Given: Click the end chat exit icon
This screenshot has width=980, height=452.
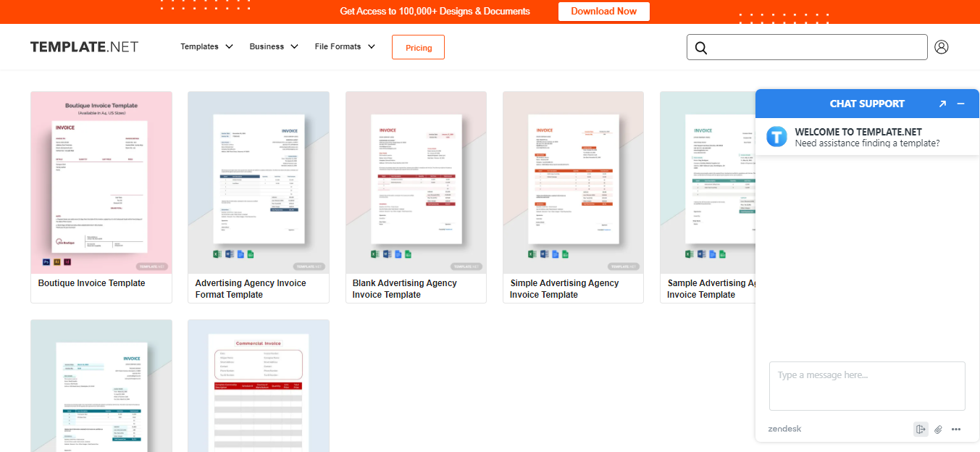Looking at the screenshot, I should click(x=920, y=430).
